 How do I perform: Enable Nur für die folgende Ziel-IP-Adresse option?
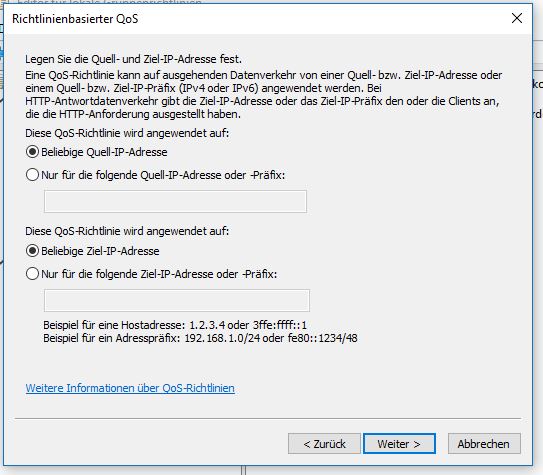[33, 274]
